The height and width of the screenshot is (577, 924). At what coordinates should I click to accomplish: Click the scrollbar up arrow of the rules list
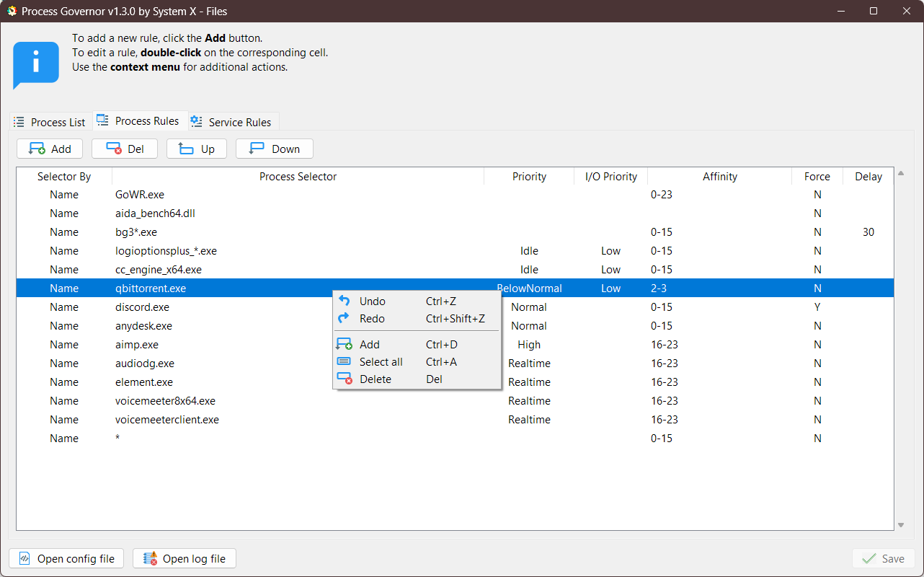pos(900,174)
